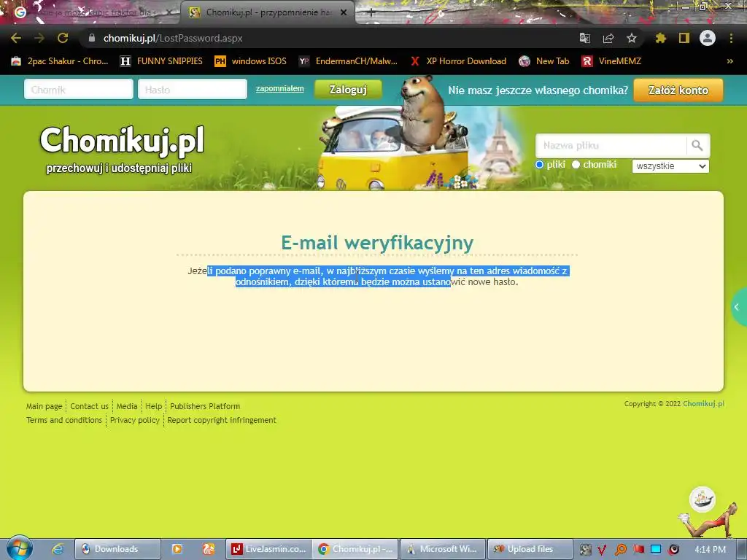
Task: Open the VineMEMZ bookmark
Action: point(612,61)
